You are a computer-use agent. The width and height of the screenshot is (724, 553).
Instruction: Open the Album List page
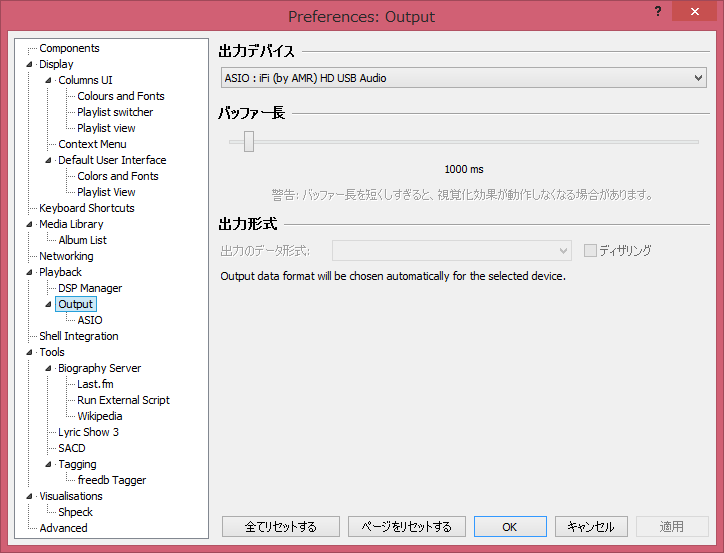click(82, 240)
